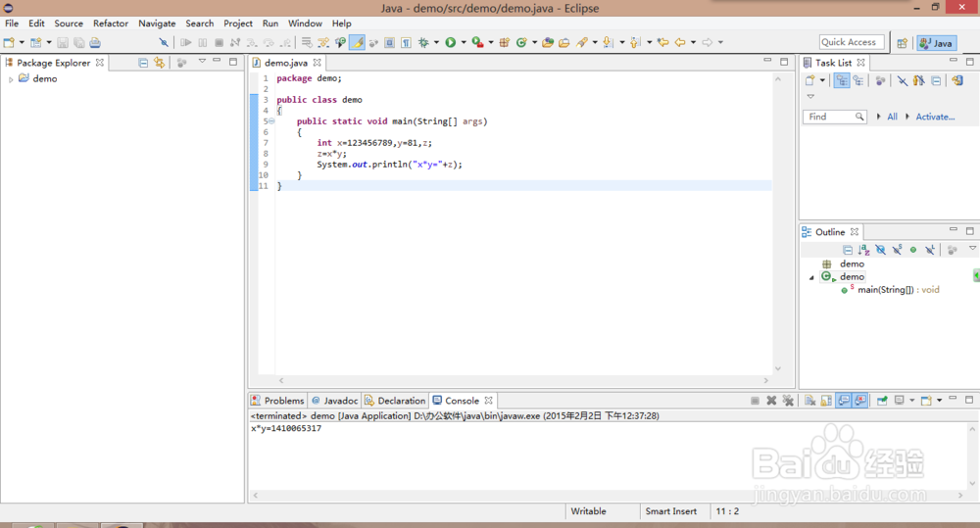Screen dimensions: 980x528
Task: Switch to the Declaration tab
Action: (395, 401)
